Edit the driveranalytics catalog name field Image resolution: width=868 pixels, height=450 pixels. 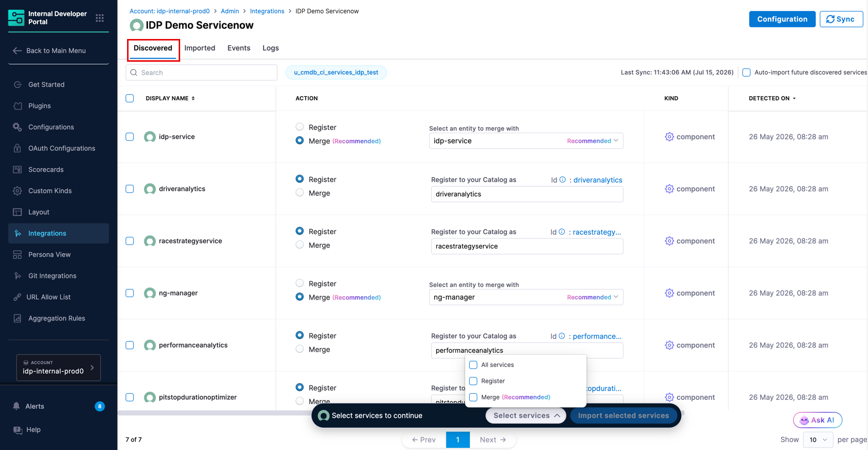pos(527,194)
